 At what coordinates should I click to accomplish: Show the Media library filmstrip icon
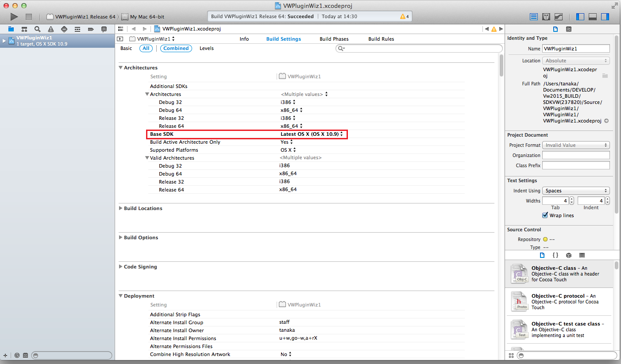[582, 255]
